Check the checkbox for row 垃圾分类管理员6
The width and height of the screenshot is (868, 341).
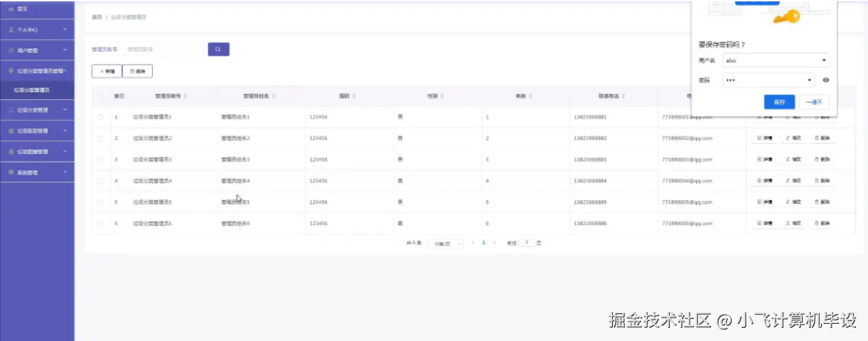point(100,223)
